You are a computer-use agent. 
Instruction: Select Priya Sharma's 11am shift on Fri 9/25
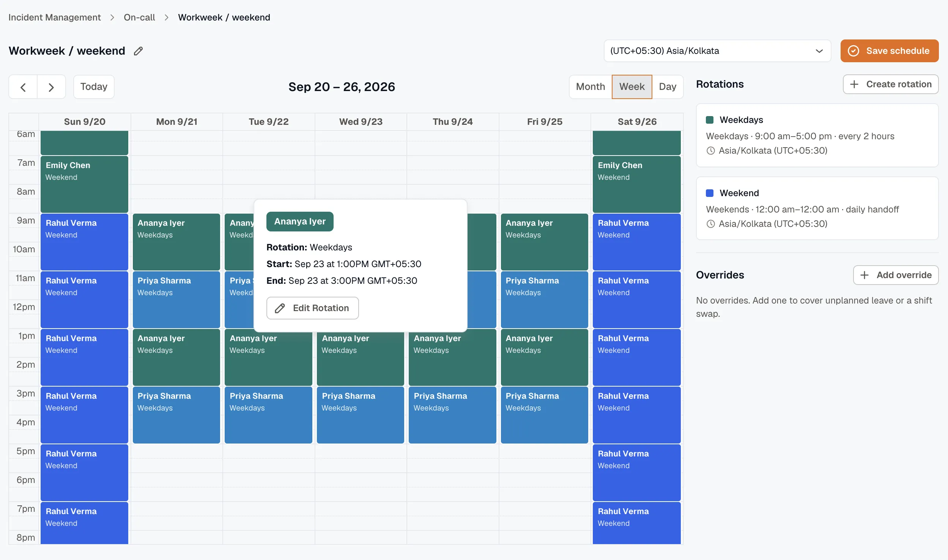pos(544,299)
